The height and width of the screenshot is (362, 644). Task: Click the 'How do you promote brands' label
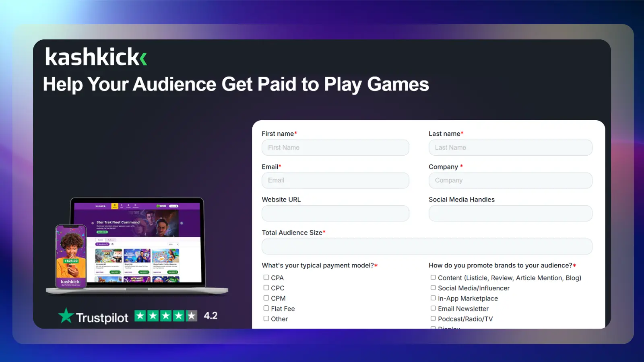tap(502, 265)
